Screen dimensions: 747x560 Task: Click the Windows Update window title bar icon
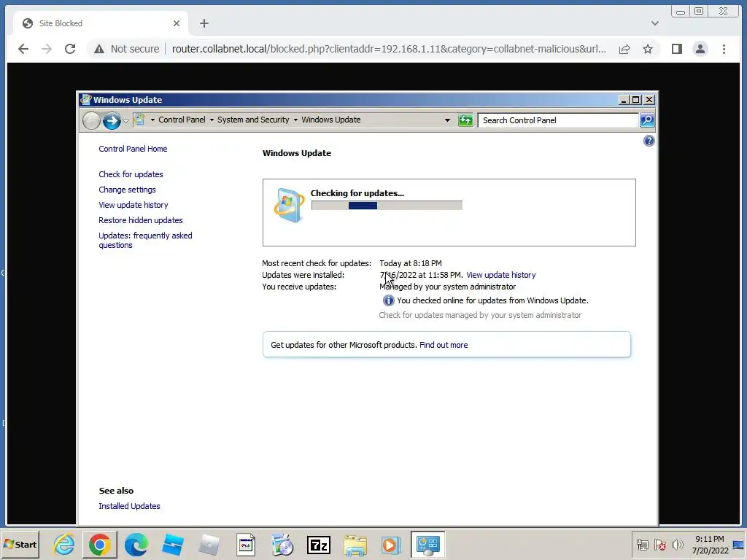point(86,99)
